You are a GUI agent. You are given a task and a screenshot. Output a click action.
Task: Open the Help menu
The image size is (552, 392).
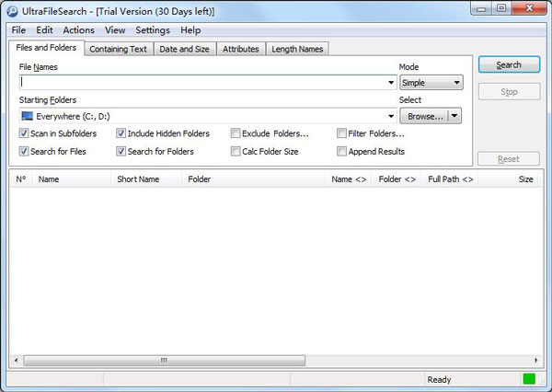coord(190,30)
